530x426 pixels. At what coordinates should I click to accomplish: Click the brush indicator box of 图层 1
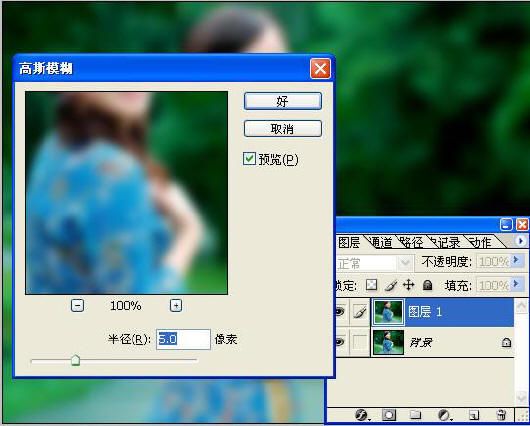point(360,312)
